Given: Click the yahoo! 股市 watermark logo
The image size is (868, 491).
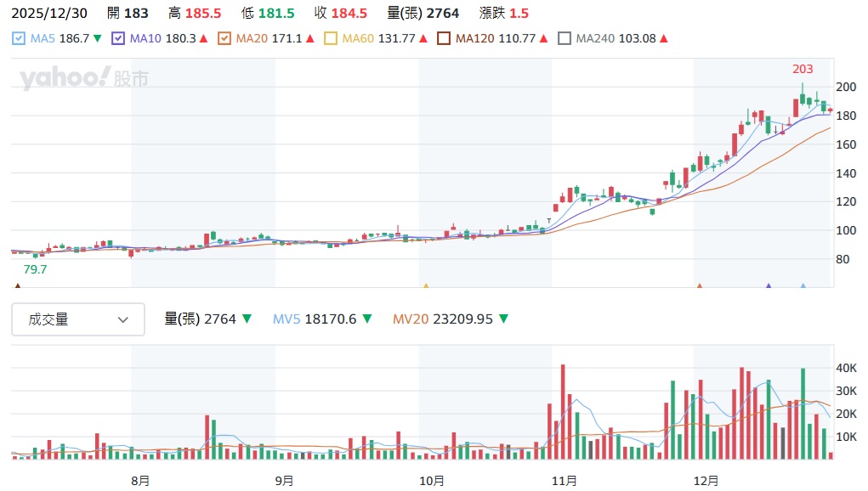Looking at the screenshot, I should tap(84, 79).
